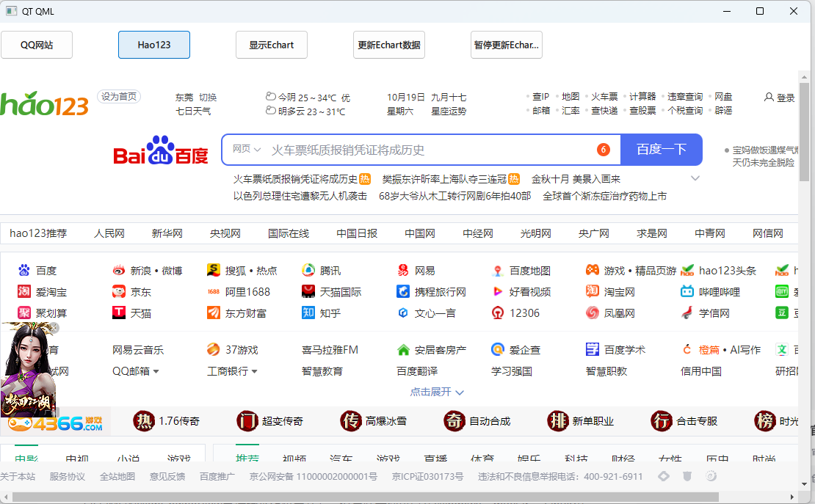The width and height of the screenshot is (815, 504).
Task: Click the 知乎 icon
Action: pos(308,313)
